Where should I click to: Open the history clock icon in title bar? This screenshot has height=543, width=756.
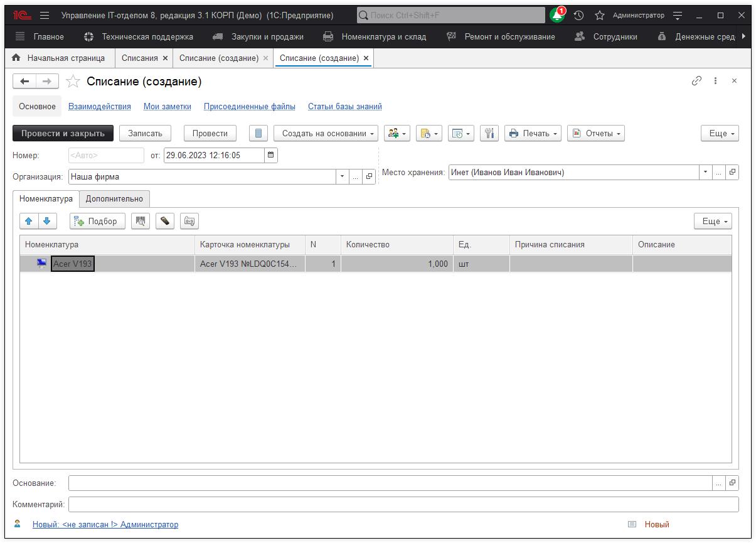pos(578,15)
